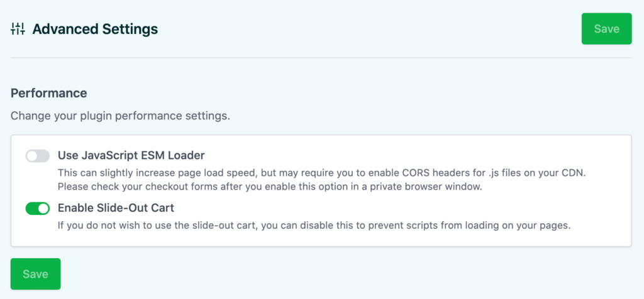Click the sliders icon beside Advanced Settings
Screen dimensions: 644x299
[18, 29]
